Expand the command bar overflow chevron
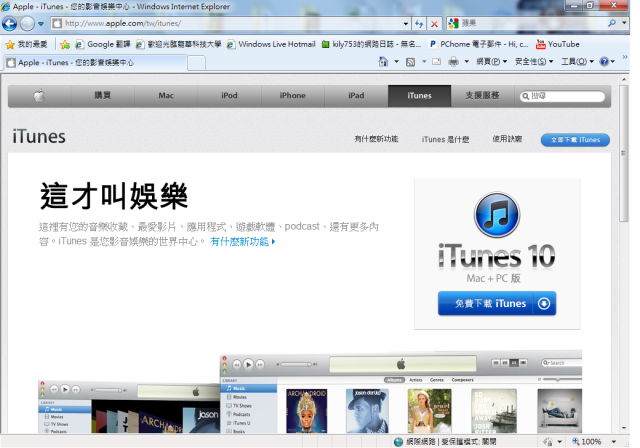The image size is (640, 448). (x=624, y=57)
